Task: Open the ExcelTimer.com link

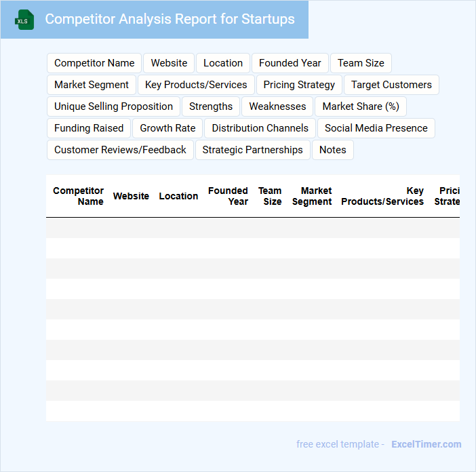Action: point(426,444)
